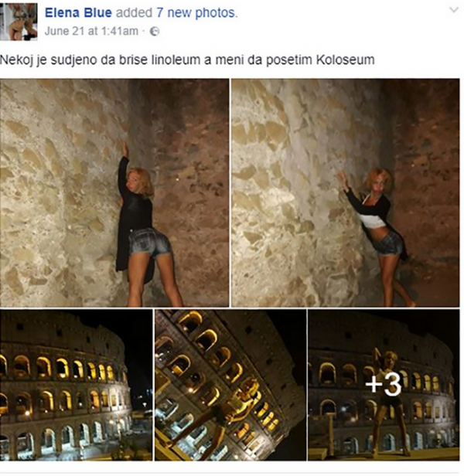The width and height of the screenshot is (464, 476).
Task: Click the globe public privacy icon
Action: (155, 31)
